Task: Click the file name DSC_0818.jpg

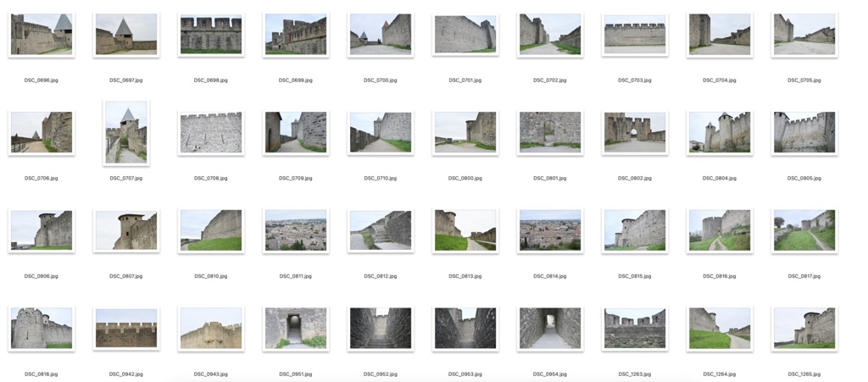Action: coord(41,374)
